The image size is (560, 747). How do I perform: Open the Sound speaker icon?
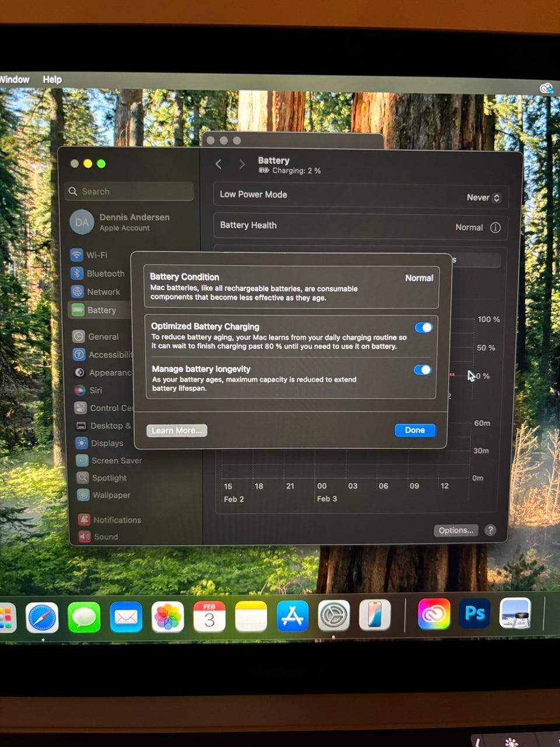tap(85, 536)
